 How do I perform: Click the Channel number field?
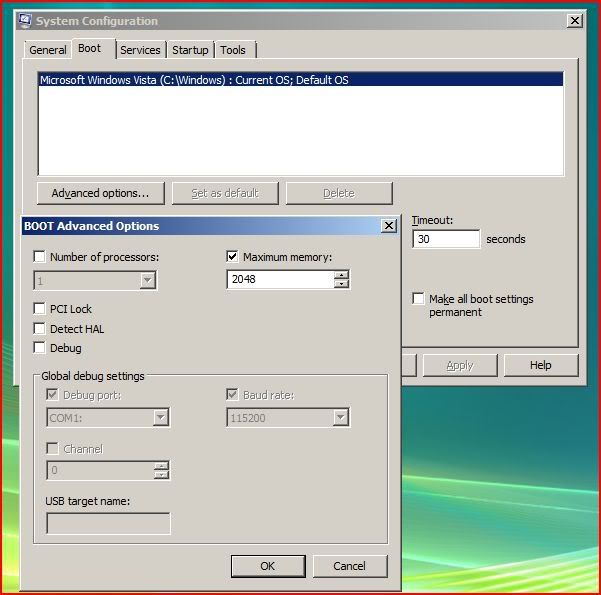pyautogui.click(x=100, y=470)
